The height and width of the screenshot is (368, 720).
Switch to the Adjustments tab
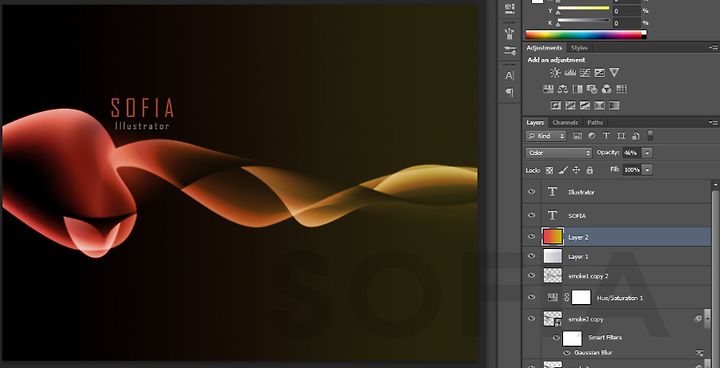point(544,48)
